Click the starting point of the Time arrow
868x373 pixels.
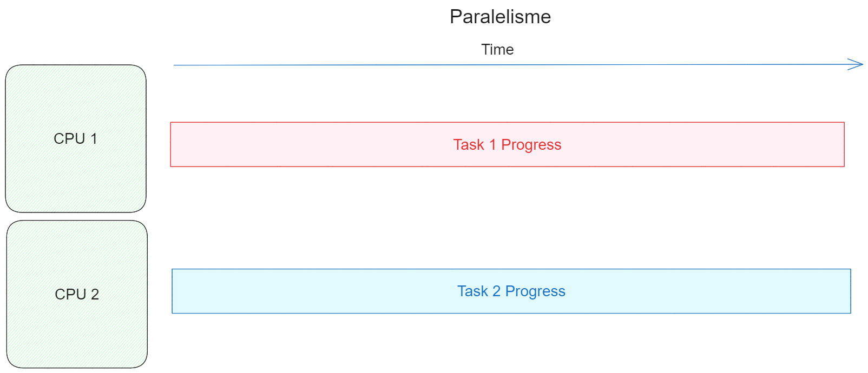point(175,65)
